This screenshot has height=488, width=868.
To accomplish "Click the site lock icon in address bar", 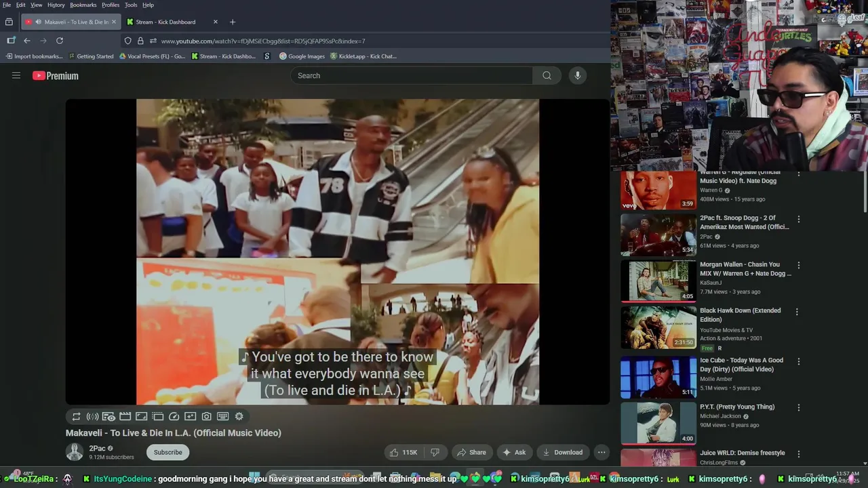I will click(140, 41).
